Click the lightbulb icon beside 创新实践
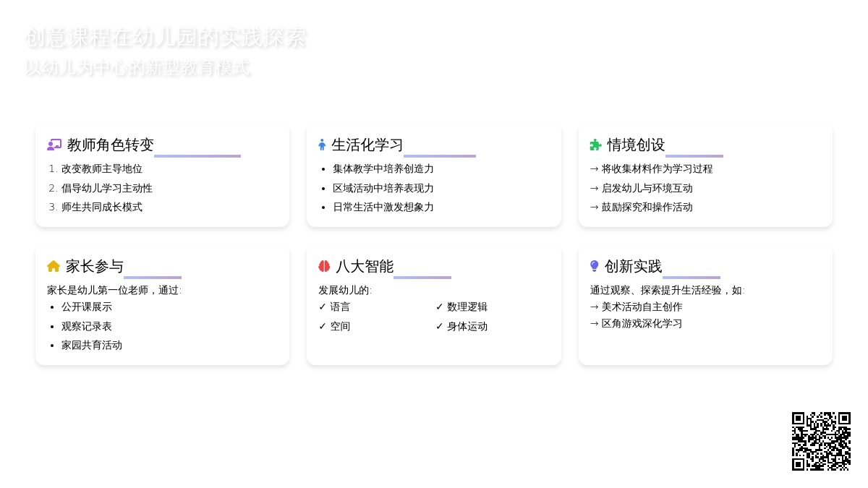 coord(595,266)
